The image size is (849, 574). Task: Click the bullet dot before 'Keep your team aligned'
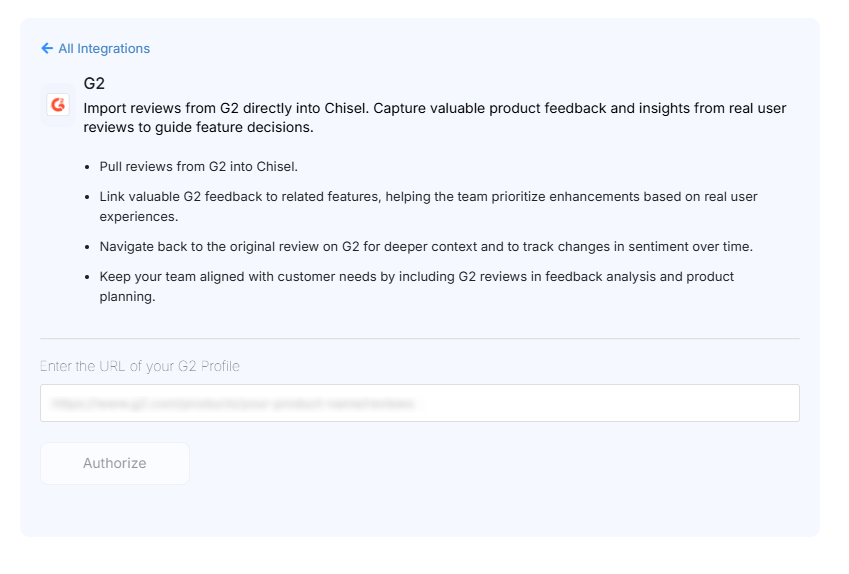click(87, 277)
